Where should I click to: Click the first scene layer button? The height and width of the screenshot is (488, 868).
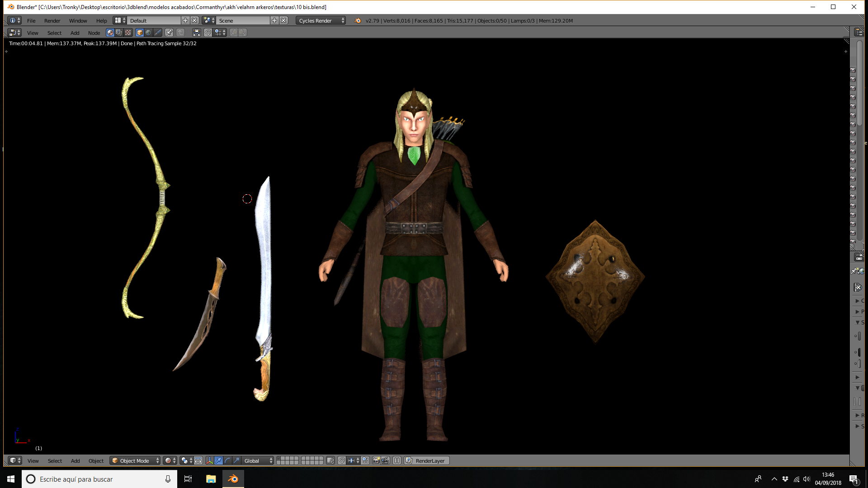279,459
